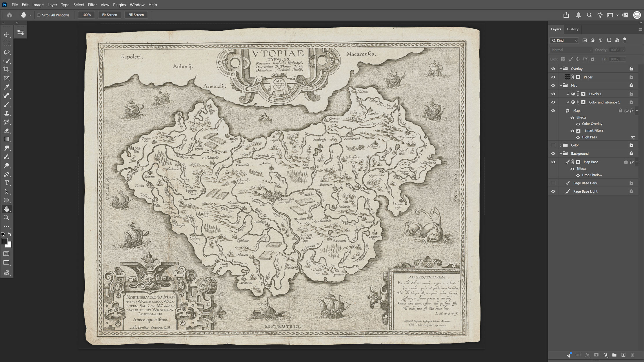Select the Map Base layer row
This screenshot has width=644, height=362.
(593, 162)
